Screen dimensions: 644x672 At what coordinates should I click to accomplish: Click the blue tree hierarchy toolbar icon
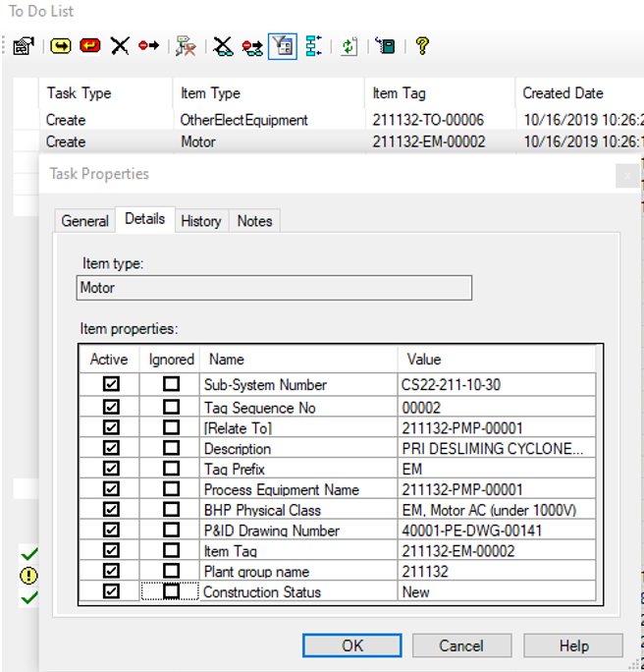313,45
